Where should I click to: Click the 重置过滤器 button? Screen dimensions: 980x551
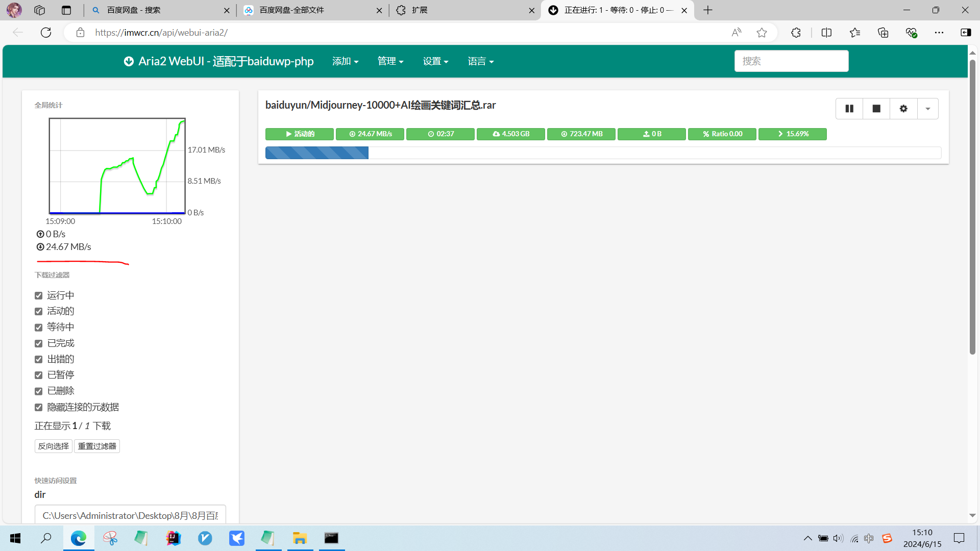pos(97,446)
